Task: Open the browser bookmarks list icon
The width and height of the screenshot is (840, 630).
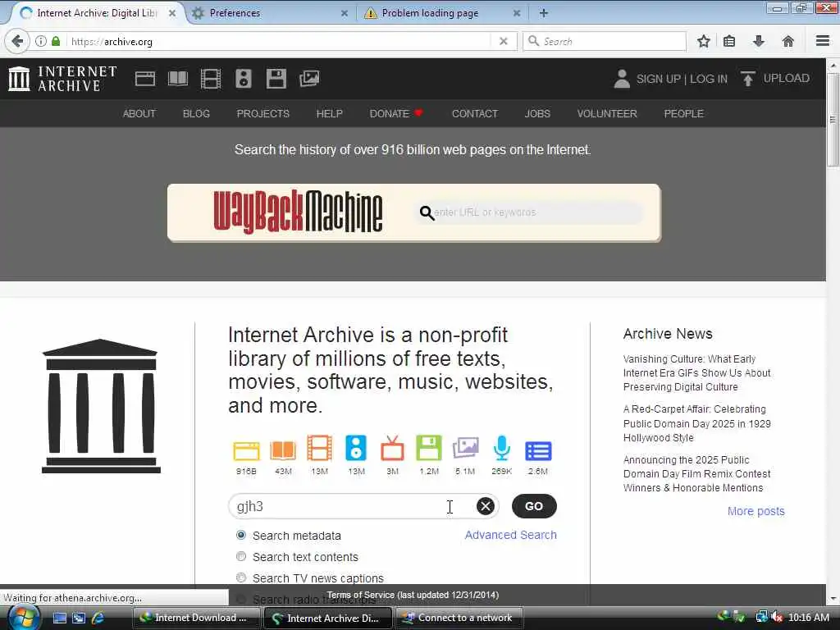Action: coord(729,41)
